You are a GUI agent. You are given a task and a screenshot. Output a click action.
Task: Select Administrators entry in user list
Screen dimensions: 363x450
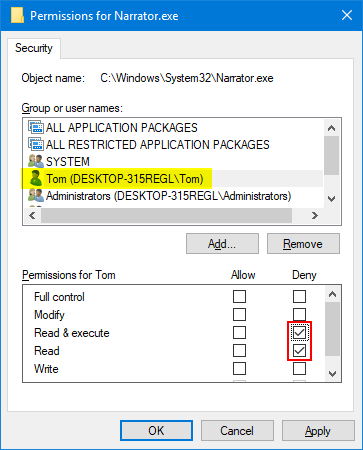click(160, 196)
